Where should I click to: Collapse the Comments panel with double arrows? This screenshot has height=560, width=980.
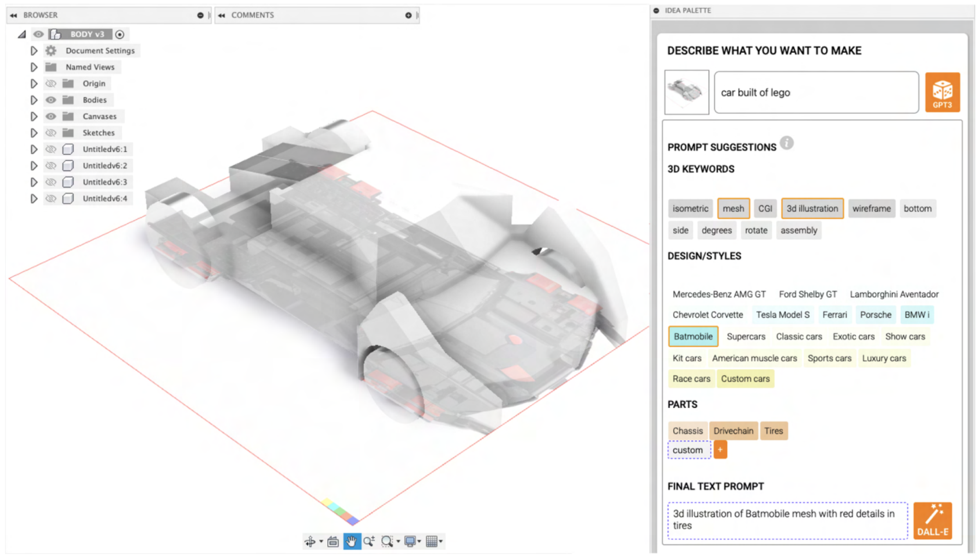tap(222, 15)
